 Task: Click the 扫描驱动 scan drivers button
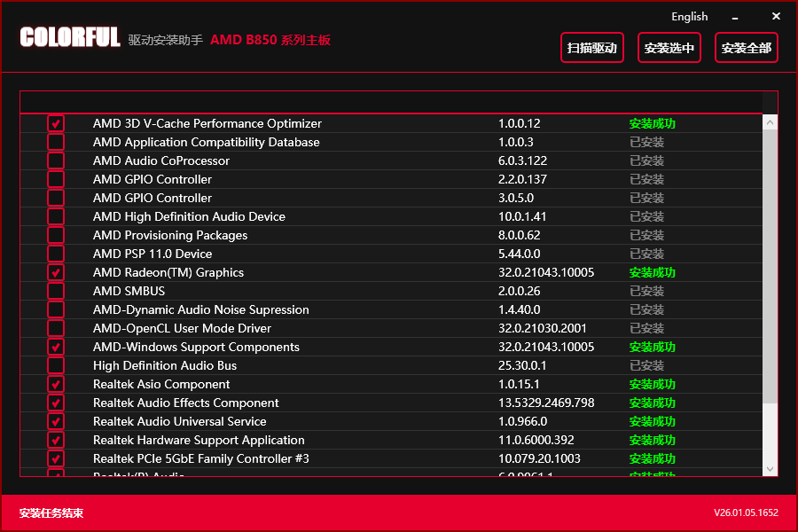coord(592,48)
